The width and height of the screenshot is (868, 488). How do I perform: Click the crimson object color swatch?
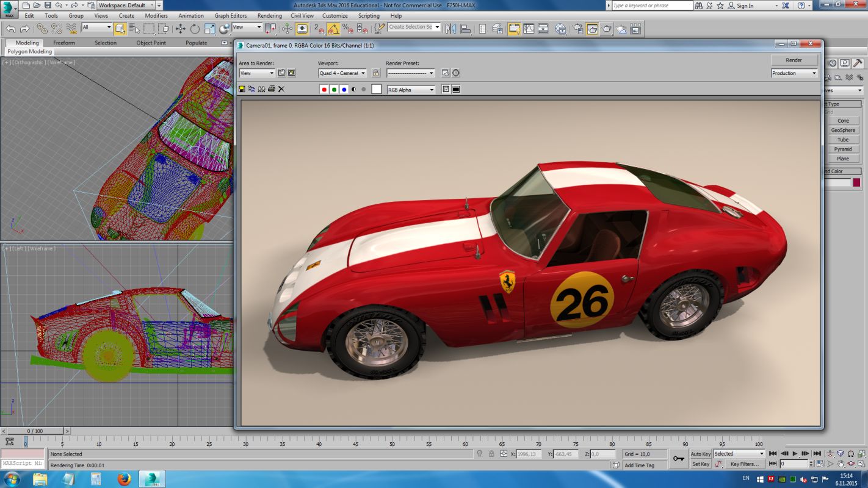tap(856, 182)
